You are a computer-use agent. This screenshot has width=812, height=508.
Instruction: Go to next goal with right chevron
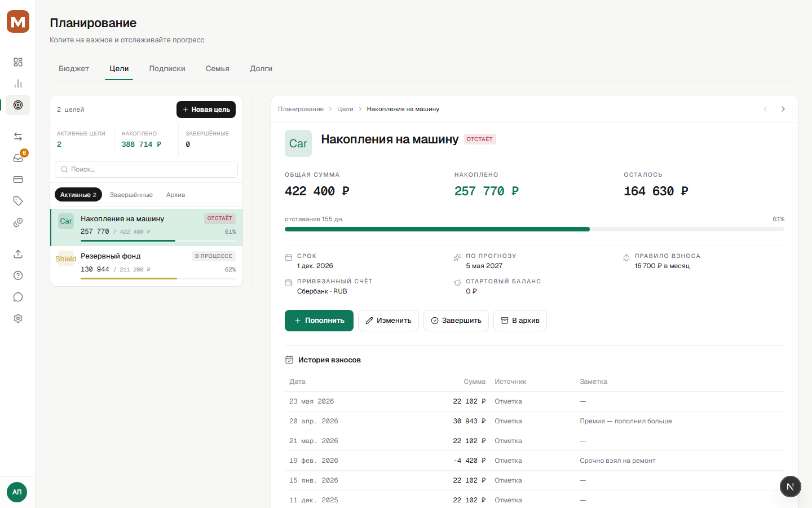783,109
